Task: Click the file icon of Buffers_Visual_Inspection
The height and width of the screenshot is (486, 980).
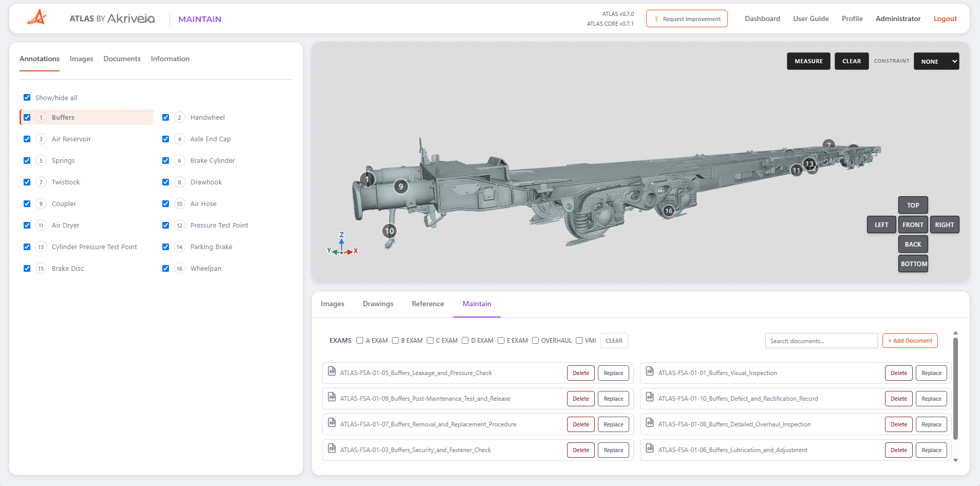Action: [650, 371]
